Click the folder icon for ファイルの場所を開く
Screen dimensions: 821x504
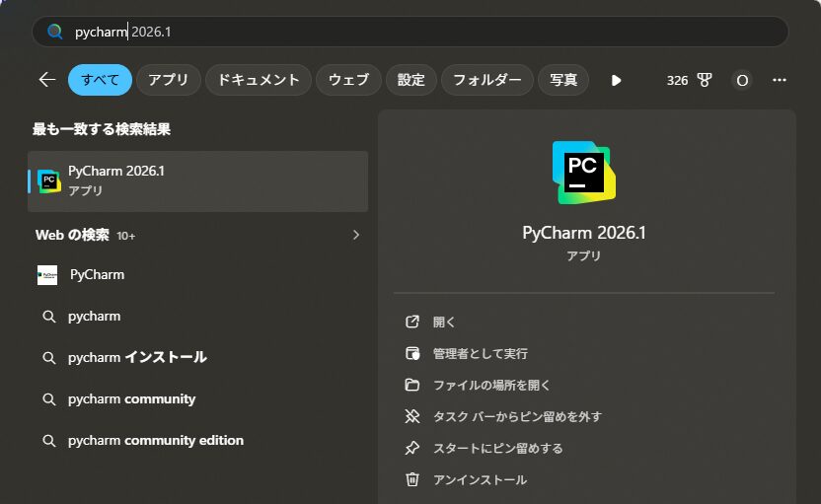(x=412, y=385)
